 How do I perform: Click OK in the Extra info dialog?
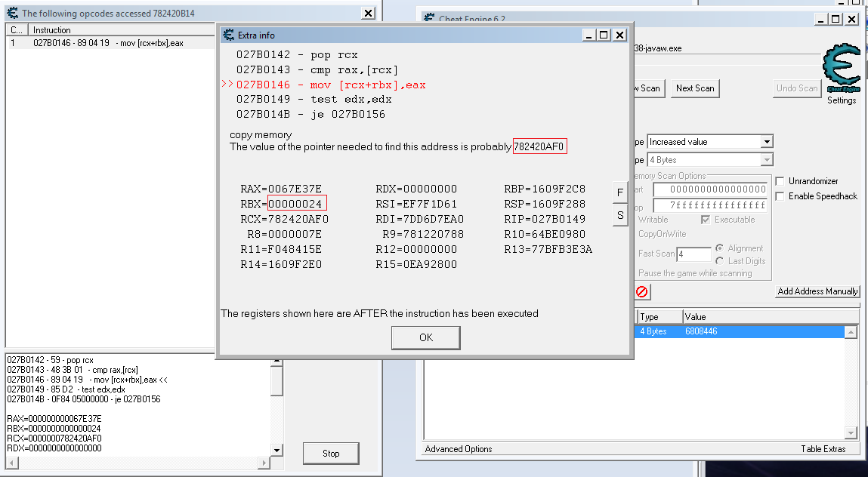pos(425,337)
